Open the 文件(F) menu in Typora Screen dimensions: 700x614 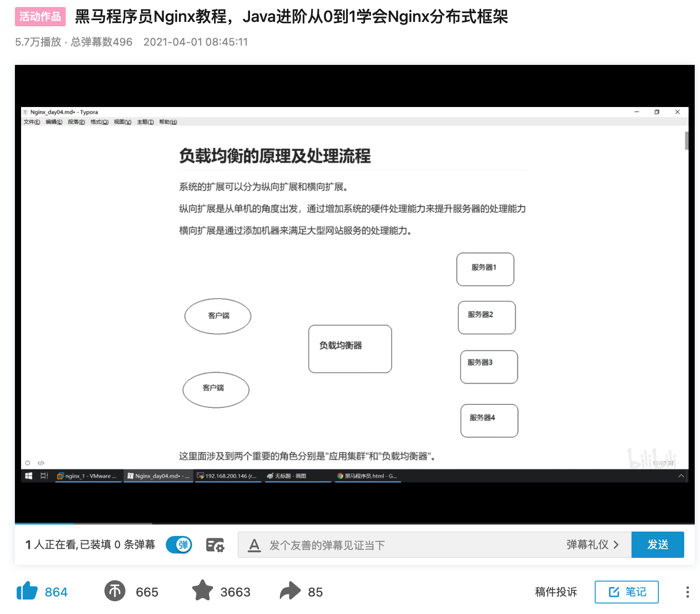tap(32, 122)
